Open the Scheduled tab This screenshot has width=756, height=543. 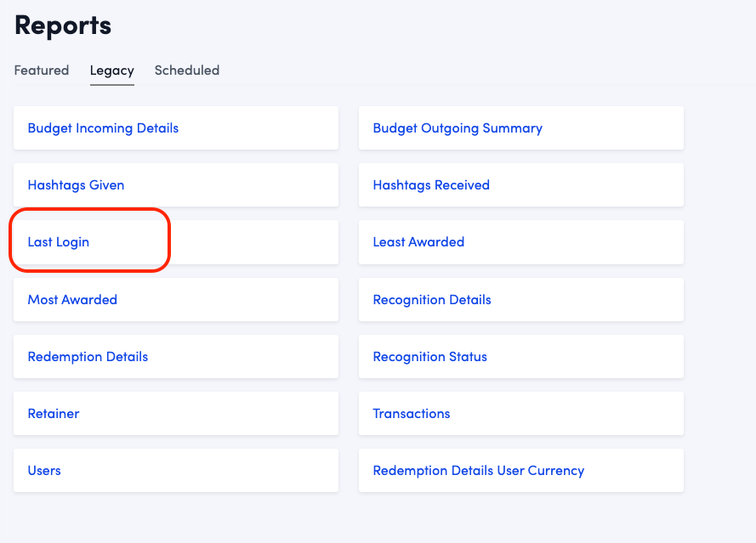coord(186,71)
